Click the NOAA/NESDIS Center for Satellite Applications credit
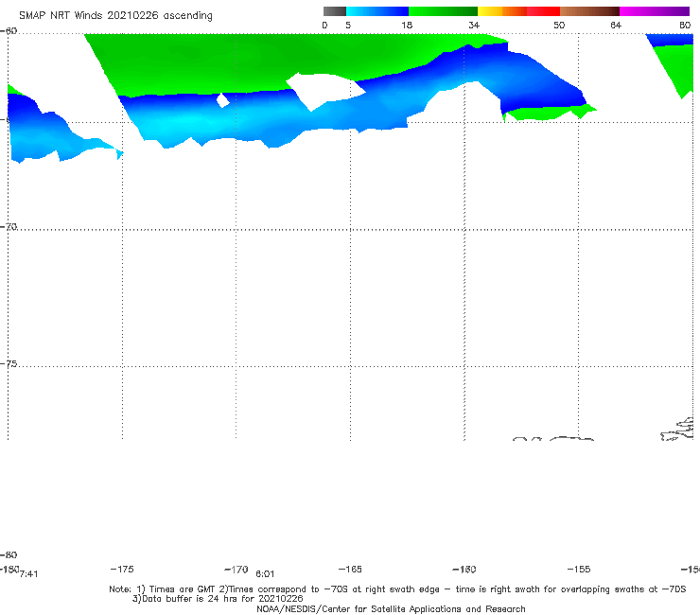The image size is (700, 615). (391, 608)
